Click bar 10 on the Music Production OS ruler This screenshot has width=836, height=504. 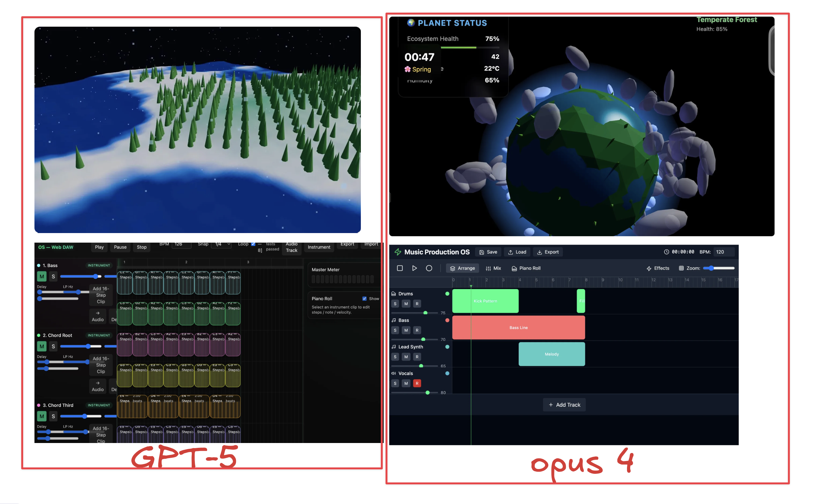(620, 280)
